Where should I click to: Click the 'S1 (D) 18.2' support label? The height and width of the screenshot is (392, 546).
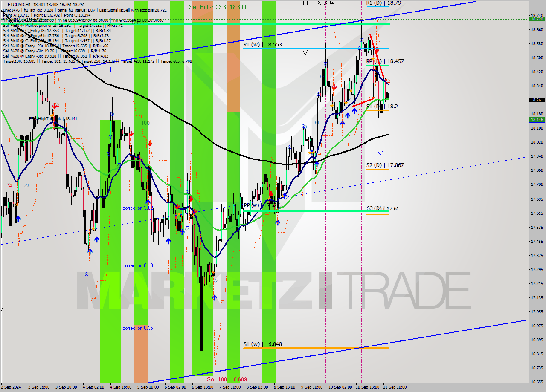click(382, 106)
